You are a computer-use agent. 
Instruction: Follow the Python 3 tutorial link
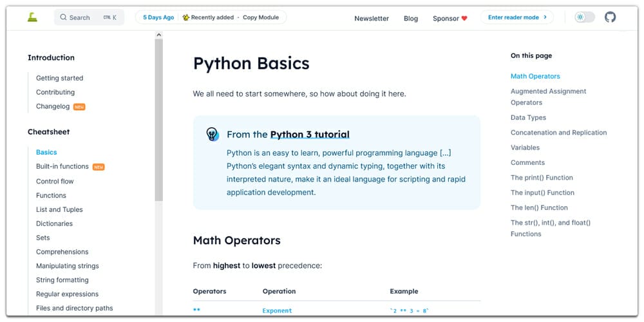[x=310, y=135]
